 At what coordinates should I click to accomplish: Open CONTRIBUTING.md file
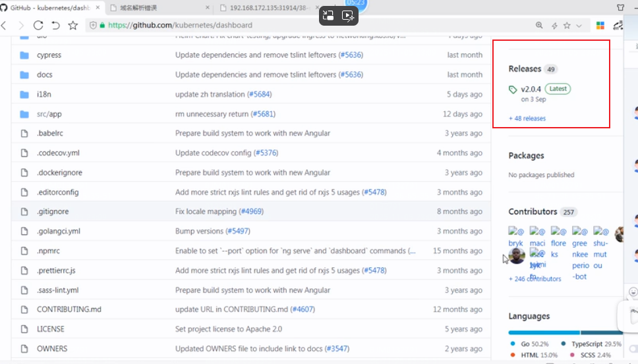click(69, 309)
